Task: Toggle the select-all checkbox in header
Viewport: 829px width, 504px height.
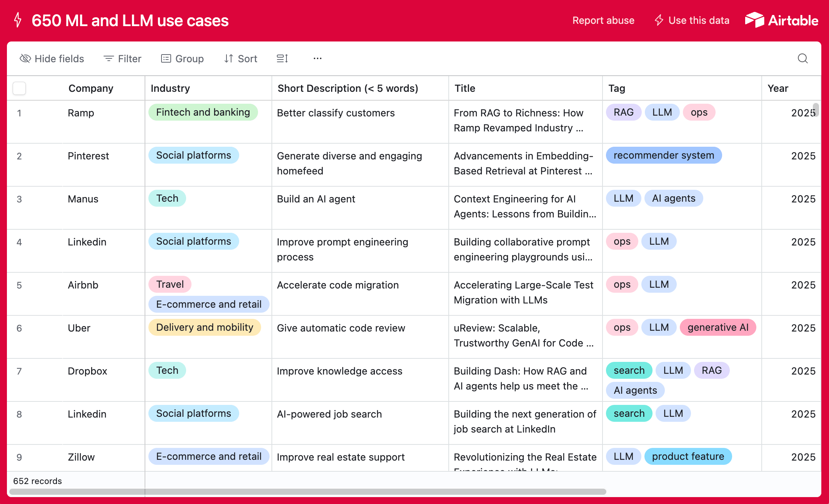Action: click(x=19, y=88)
